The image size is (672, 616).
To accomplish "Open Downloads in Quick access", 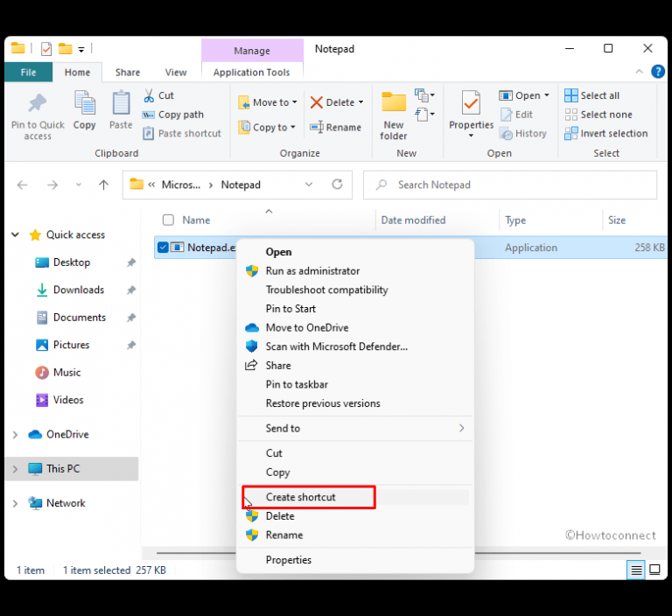I will (x=79, y=290).
